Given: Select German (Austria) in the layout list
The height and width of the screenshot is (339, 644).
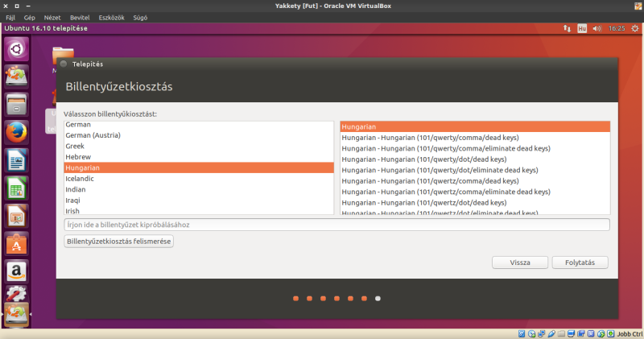Looking at the screenshot, I should pyautogui.click(x=93, y=135).
